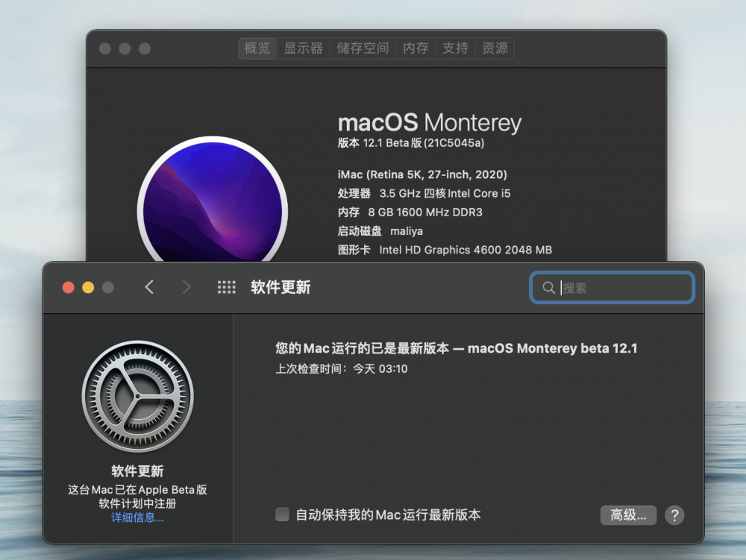Minimize the Software Update window
The image size is (746, 560).
[x=88, y=288]
